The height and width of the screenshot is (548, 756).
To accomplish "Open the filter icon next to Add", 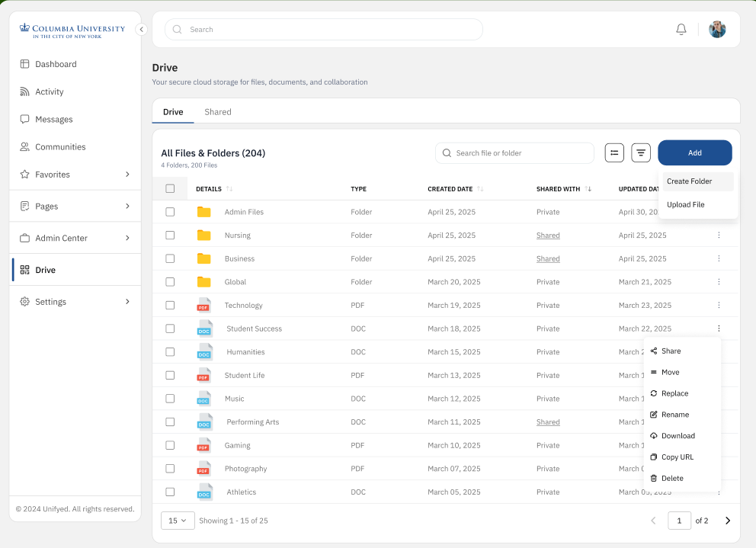I will [641, 153].
